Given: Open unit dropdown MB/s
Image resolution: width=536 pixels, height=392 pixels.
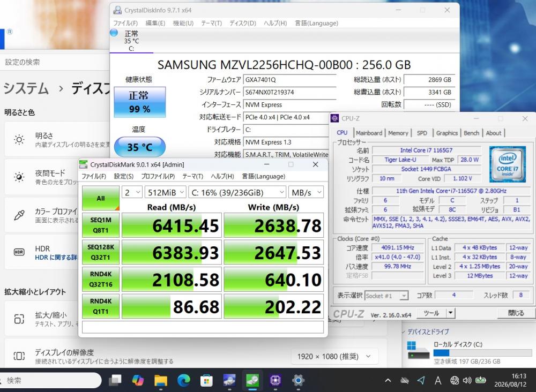Looking at the screenshot, I should tap(306, 192).
